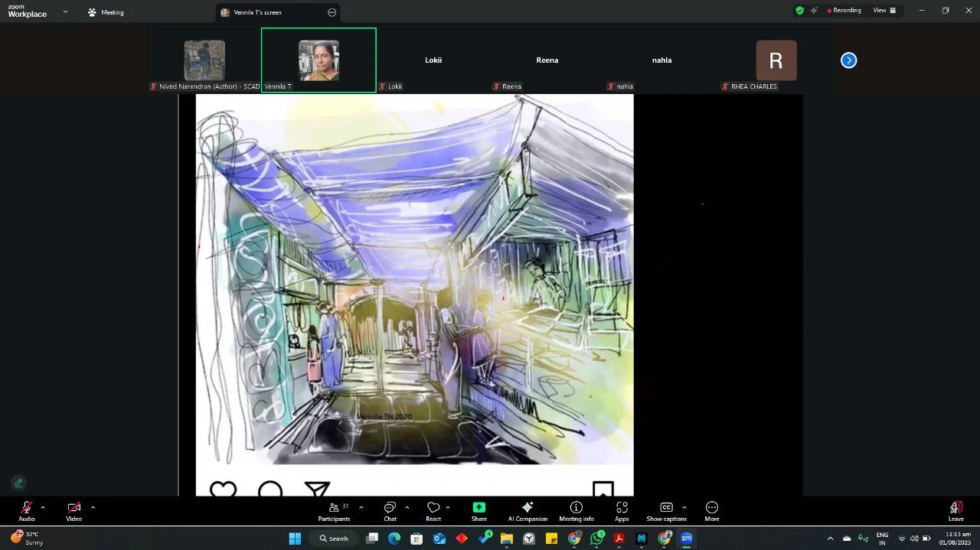Image resolution: width=980 pixels, height=550 pixels.
Task: Open video options caret beside Video
Action: [93, 507]
